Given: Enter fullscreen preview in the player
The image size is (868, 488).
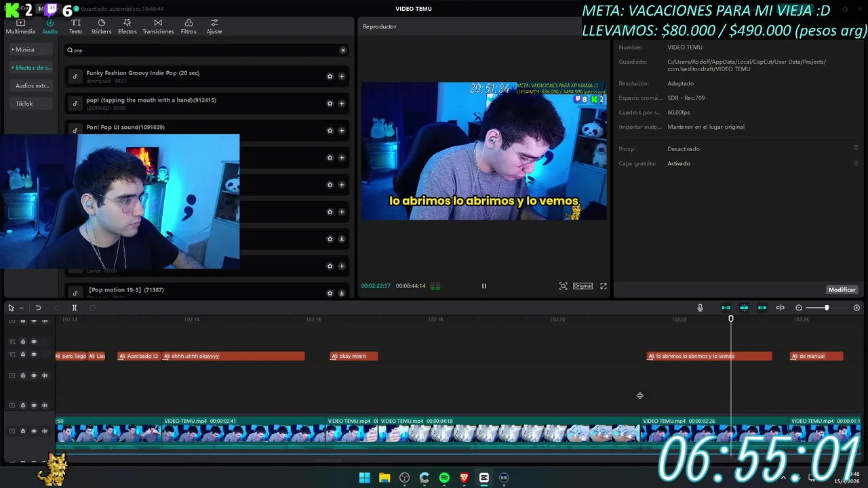Looking at the screenshot, I should (604, 286).
